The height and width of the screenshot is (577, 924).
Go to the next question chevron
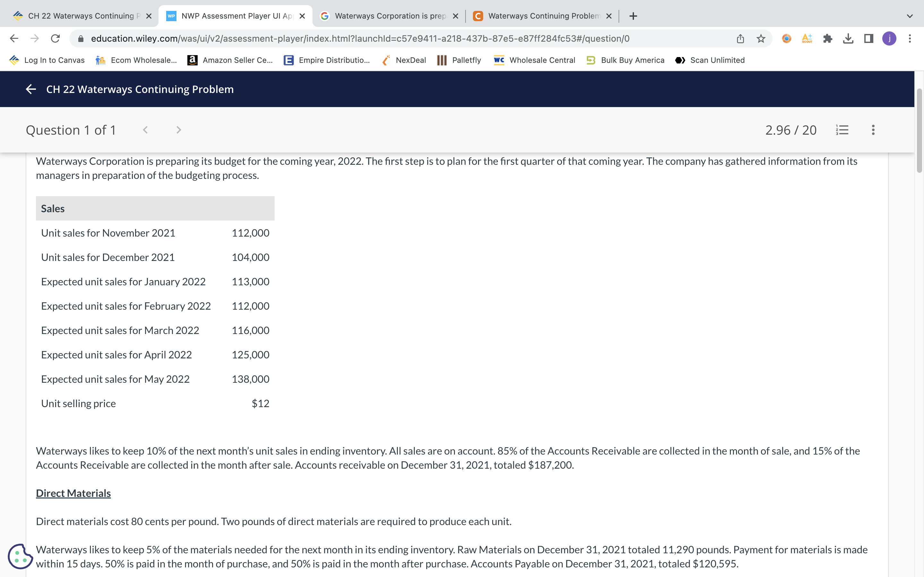tap(179, 130)
